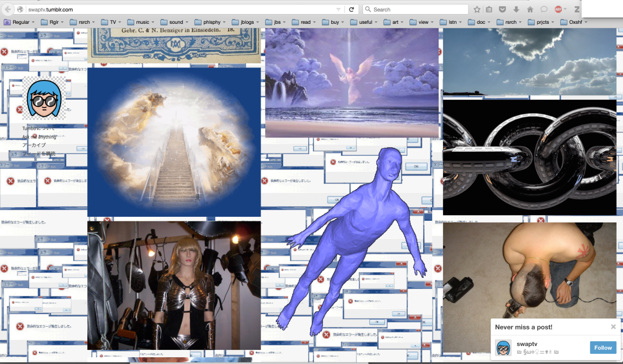
Task: Open the アーカイブ archive link
Action: pos(34,145)
